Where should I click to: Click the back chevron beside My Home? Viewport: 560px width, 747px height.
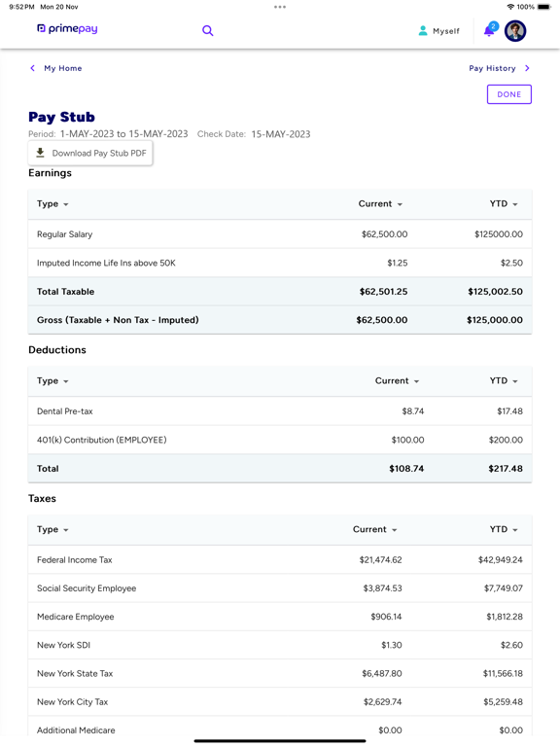click(32, 68)
